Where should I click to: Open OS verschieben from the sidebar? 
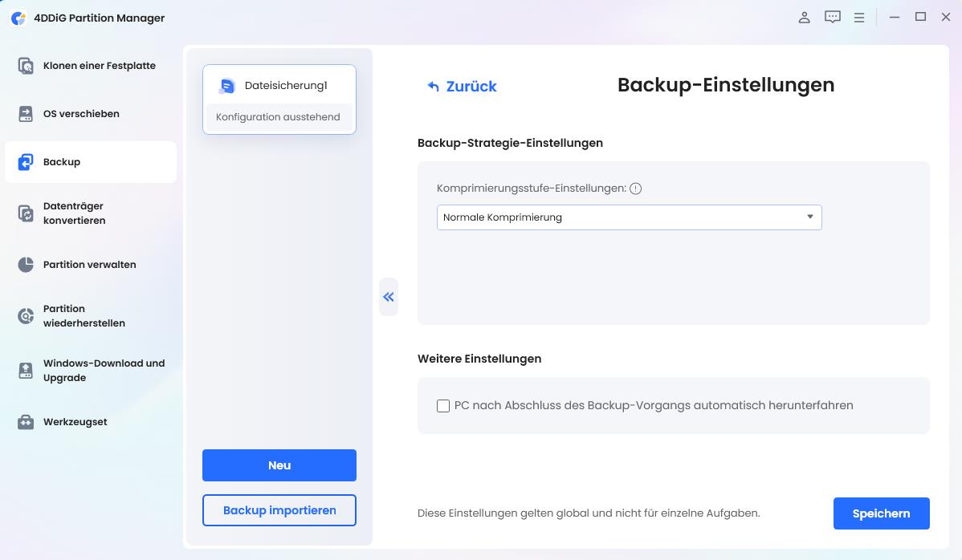[26, 113]
